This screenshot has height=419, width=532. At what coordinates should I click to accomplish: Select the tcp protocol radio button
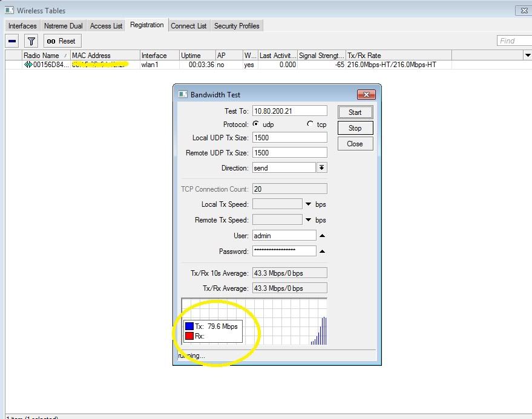[310, 124]
